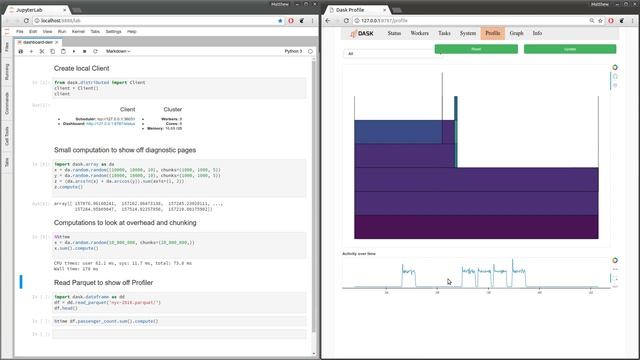Close the dashboard-demo notebook tab
The width and height of the screenshot is (640, 360).
57,42
